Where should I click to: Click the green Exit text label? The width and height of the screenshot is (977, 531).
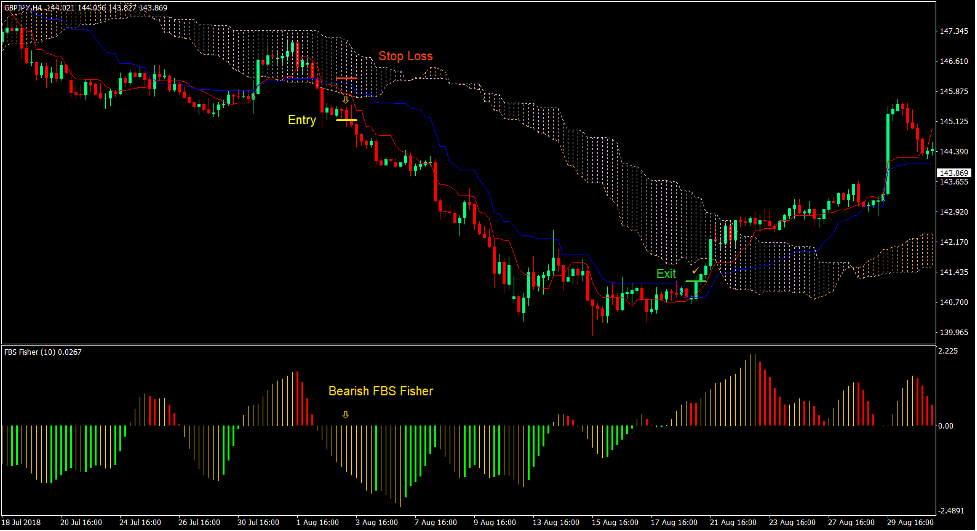coord(666,273)
